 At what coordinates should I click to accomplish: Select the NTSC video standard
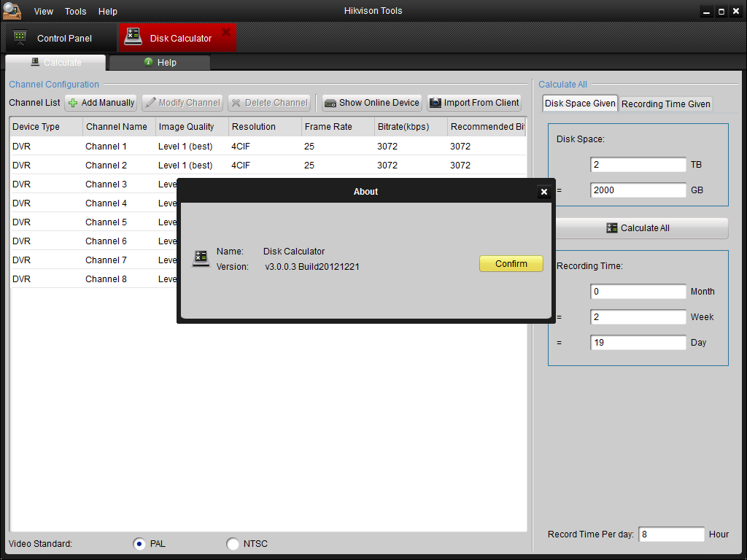click(x=233, y=544)
